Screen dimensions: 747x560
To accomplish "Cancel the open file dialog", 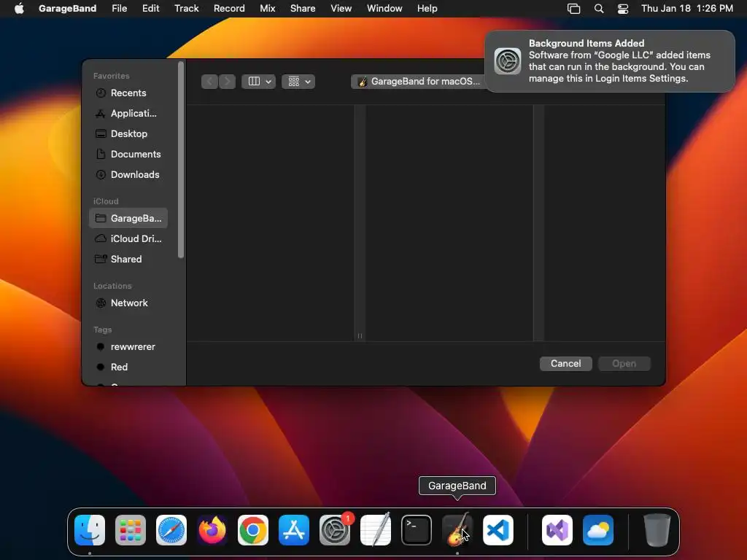I will tap(565, 363).
